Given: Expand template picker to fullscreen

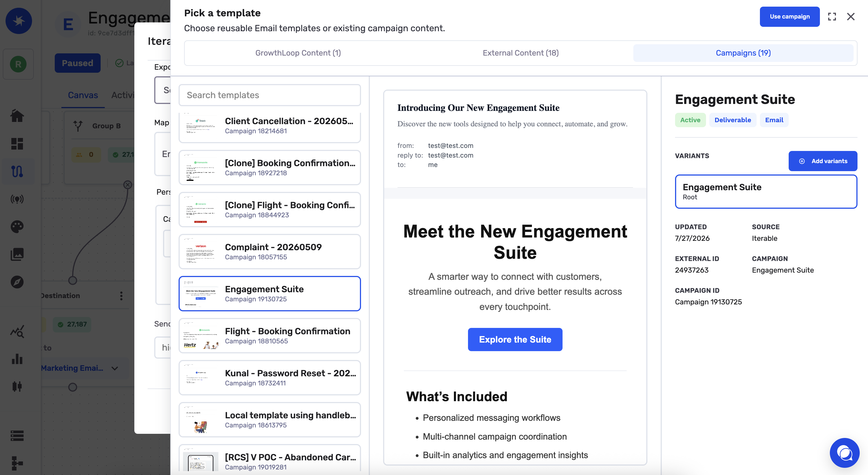Looking at the screenshot, I should point(832,17).
